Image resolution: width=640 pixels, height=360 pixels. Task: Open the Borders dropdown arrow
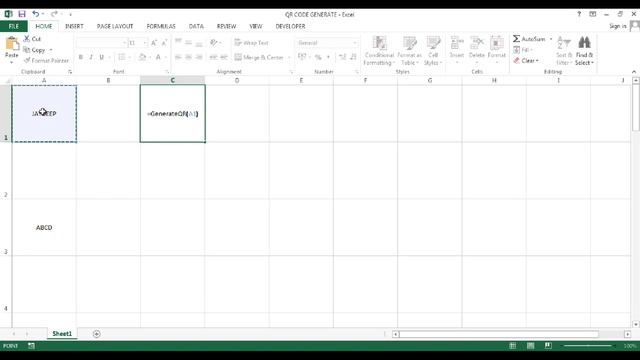pos(130,57)
